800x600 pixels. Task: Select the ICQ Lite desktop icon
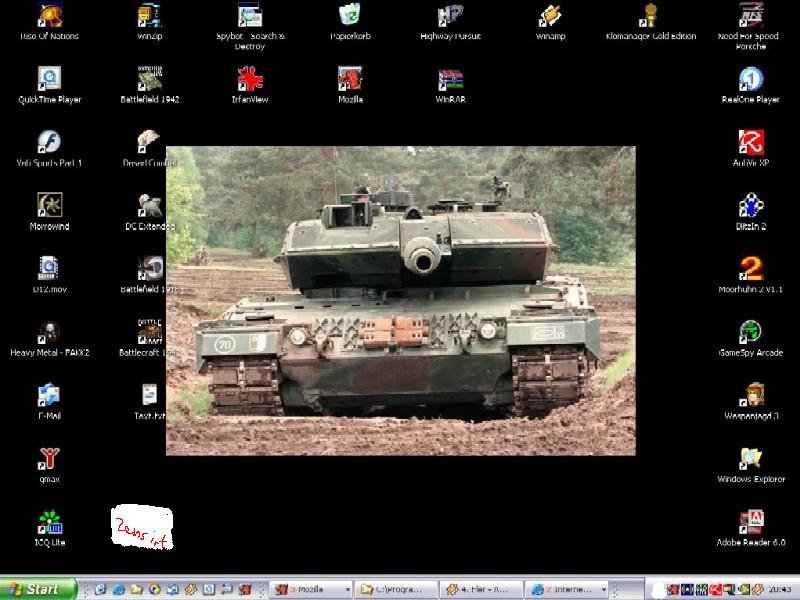tap(48, 523)
